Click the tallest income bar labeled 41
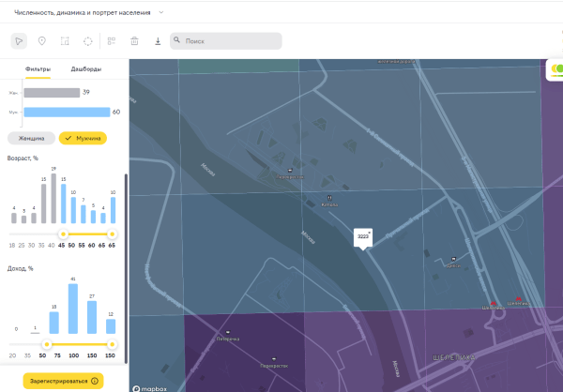The width and height of the screenshot is (563, 392). point(73,309)
